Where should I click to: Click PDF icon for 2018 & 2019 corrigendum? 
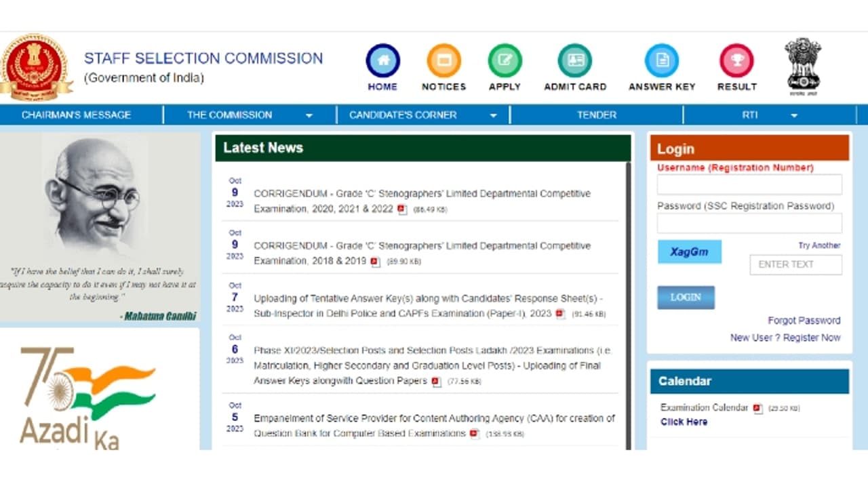click(x=375, y=262)
